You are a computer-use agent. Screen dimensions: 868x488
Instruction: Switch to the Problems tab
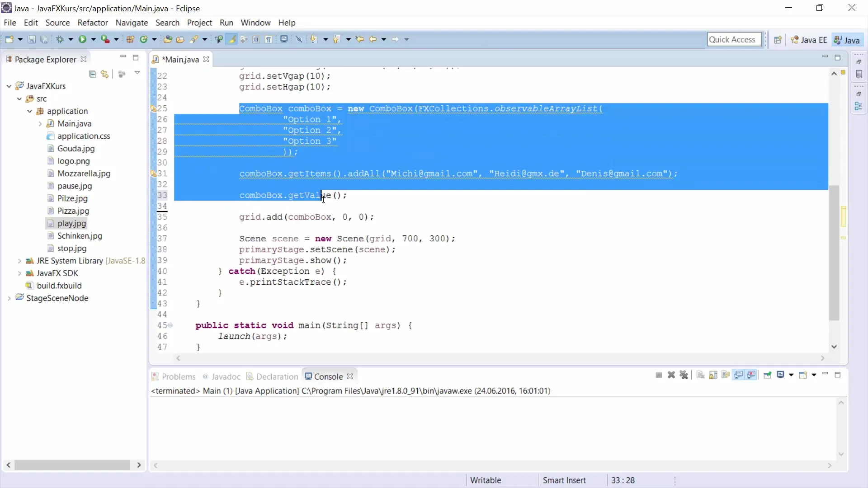click(x=174, y=376)
